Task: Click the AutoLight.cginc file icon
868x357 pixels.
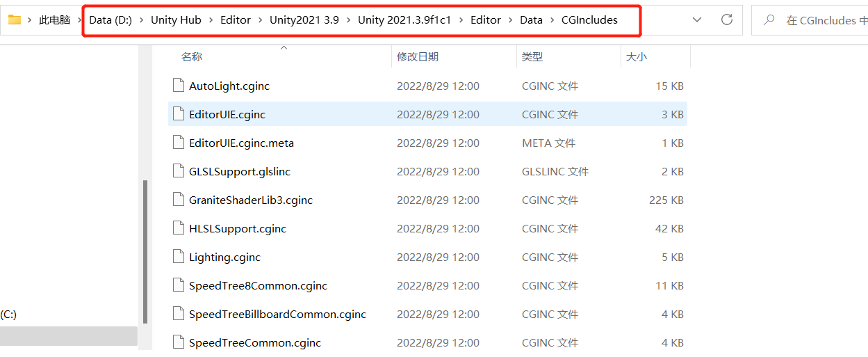Action: (179, 86)
